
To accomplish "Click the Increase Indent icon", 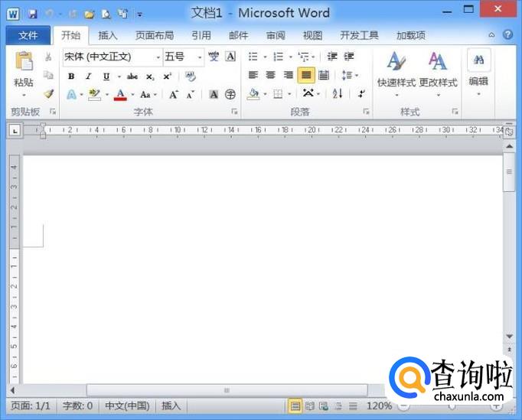I will (349, 57).
